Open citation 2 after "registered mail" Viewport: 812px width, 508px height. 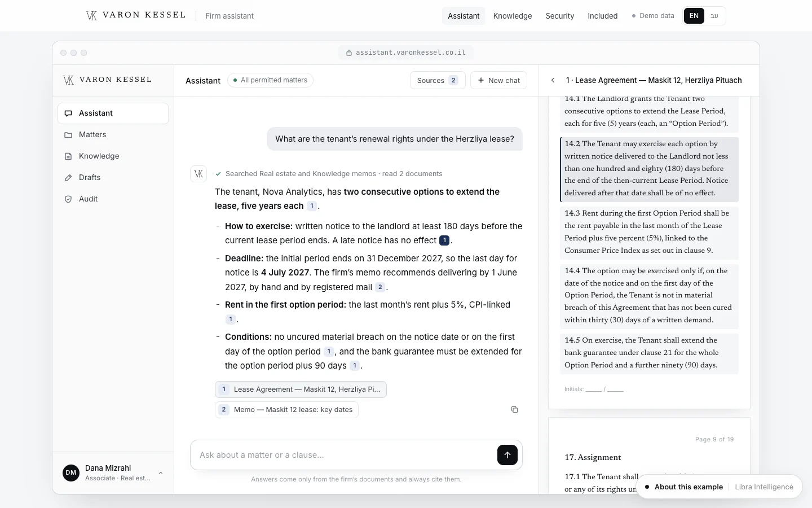pos(380,287)
